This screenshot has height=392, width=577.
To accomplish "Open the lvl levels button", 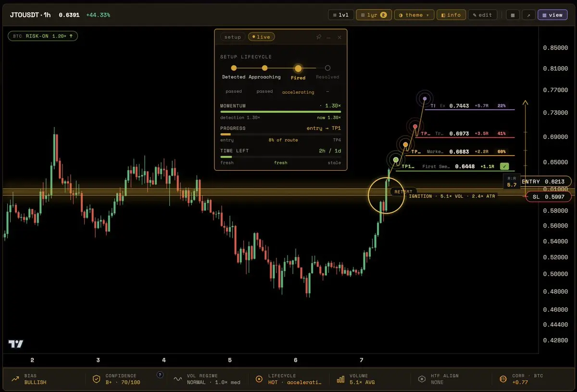I will [x=341, y=15].
